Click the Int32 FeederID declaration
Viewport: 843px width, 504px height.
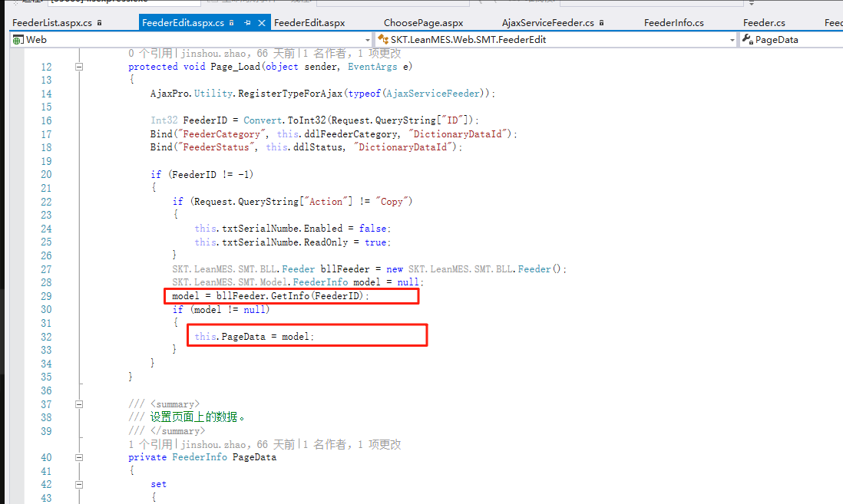(189, 120)
